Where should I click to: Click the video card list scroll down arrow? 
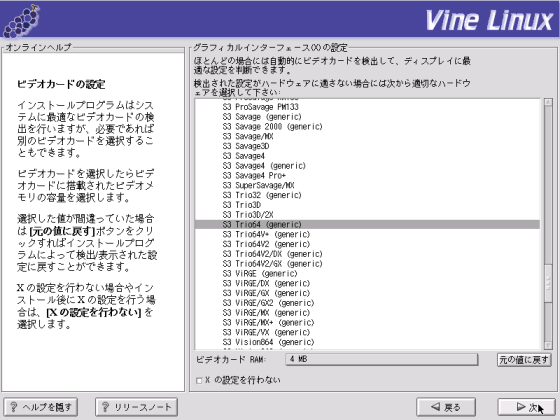point(548,345)
